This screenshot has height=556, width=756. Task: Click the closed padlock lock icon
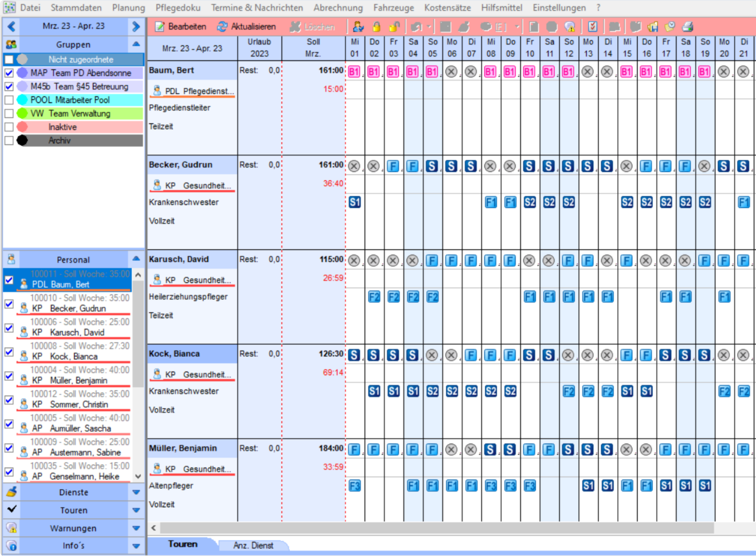click(x=376, y=26)
